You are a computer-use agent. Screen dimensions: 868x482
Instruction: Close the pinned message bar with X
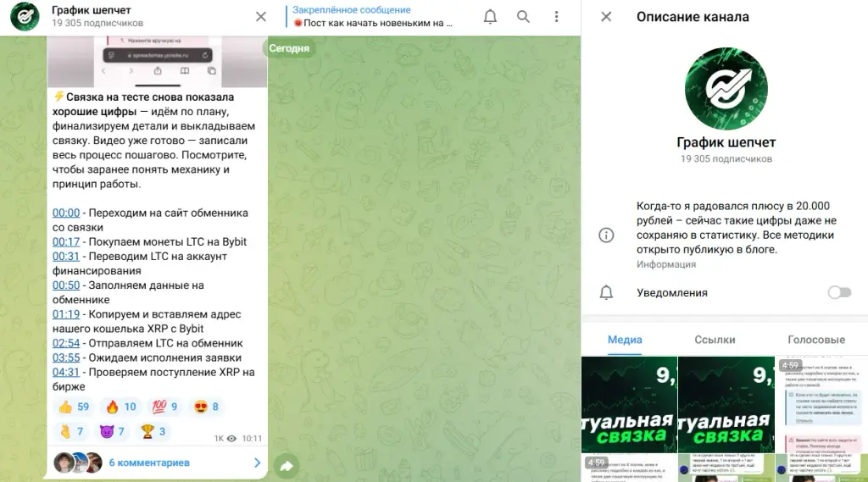(261, 17)
